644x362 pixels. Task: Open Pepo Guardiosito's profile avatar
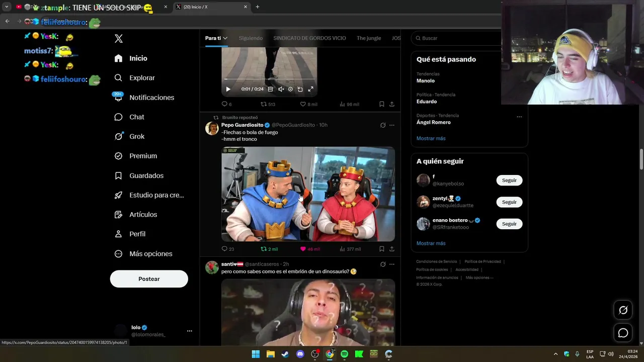tap(212, 128)
